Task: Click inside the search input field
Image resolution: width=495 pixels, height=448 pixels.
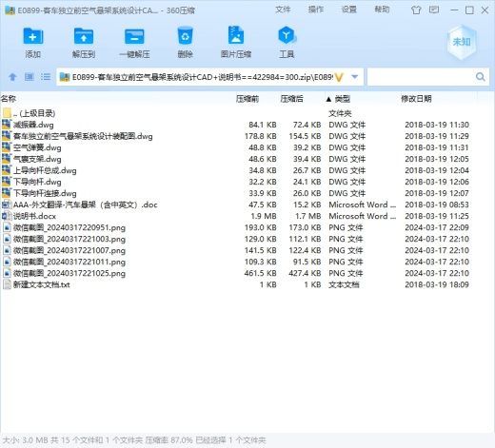Action: point(421,77)
